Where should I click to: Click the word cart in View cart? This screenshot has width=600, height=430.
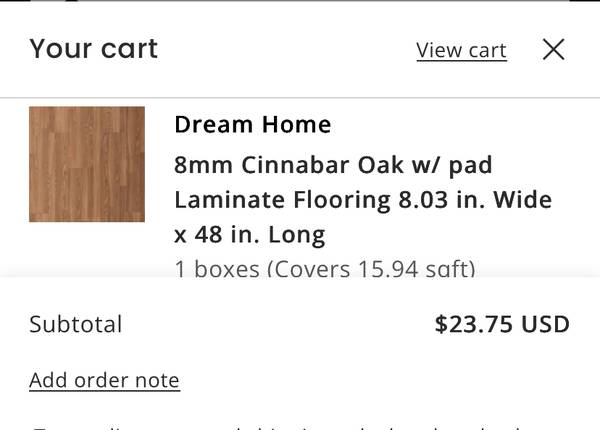pyautogui.click(x=486, y=50)
